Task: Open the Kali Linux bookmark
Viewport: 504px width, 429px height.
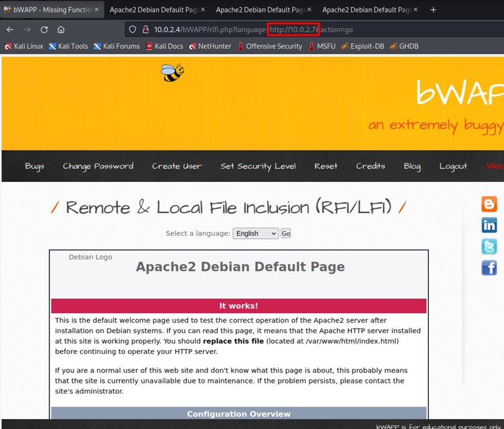Action: [x=24, y=46]
